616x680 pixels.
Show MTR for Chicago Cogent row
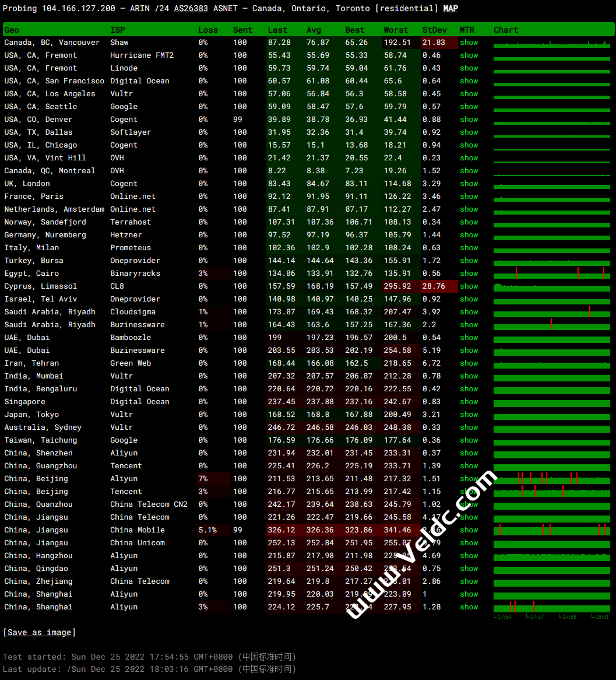pos(469,145)
